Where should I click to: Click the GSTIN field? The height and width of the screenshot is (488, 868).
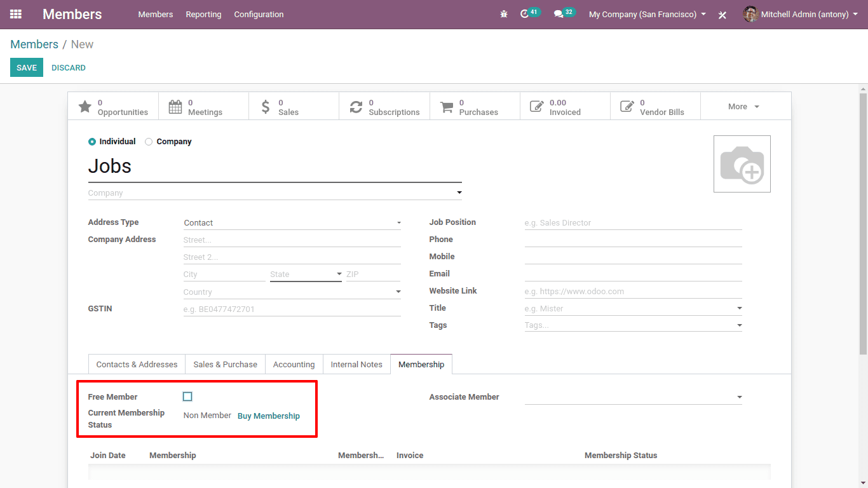point(292,309)
